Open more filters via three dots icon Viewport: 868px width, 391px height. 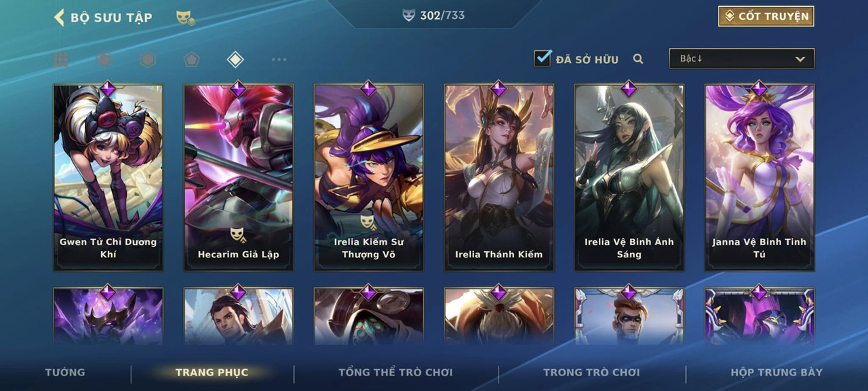pos(279,60)
